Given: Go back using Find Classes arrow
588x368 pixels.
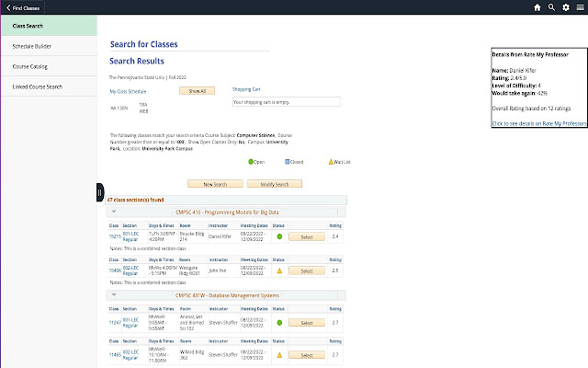Looking at the screenshot, I should [23, 8].
